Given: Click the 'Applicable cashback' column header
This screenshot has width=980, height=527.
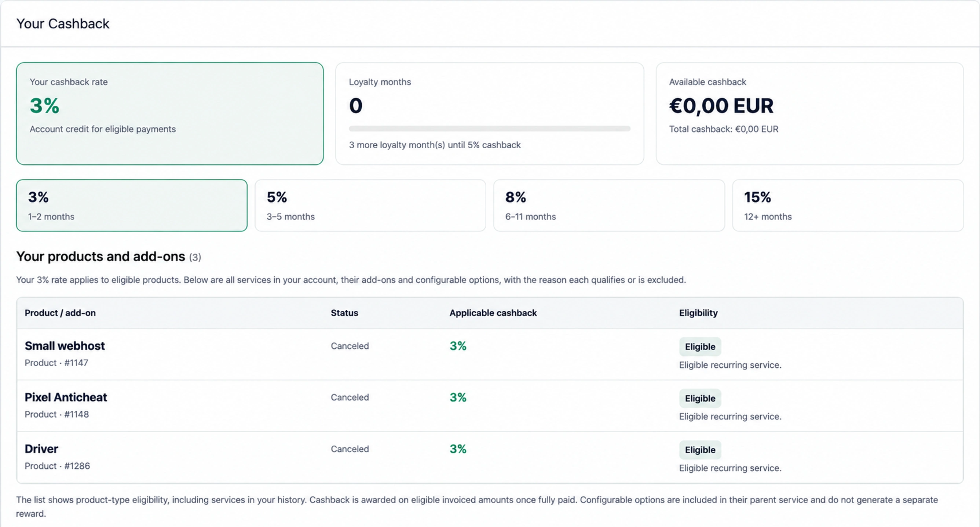Looking at the screenshot, I should [493, 313].
